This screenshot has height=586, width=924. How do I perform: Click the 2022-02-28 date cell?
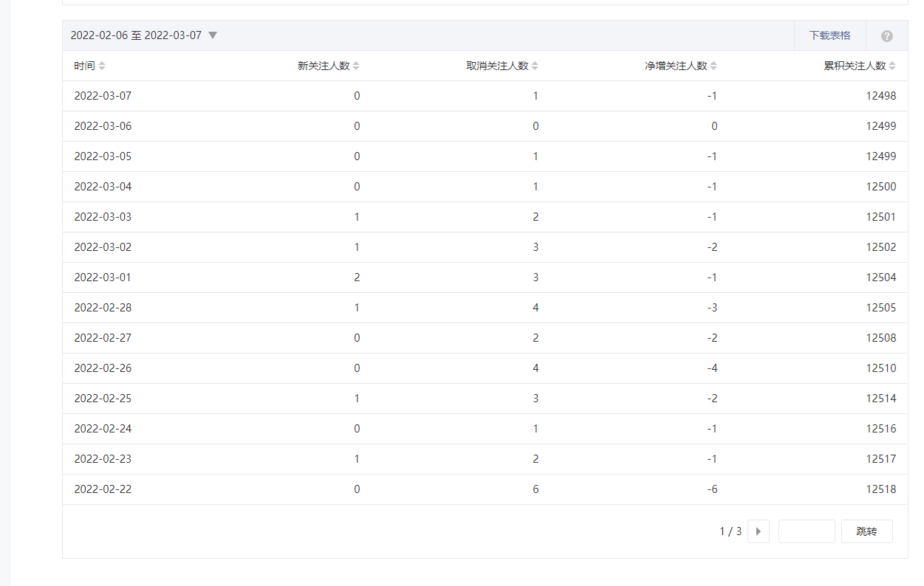103,308
